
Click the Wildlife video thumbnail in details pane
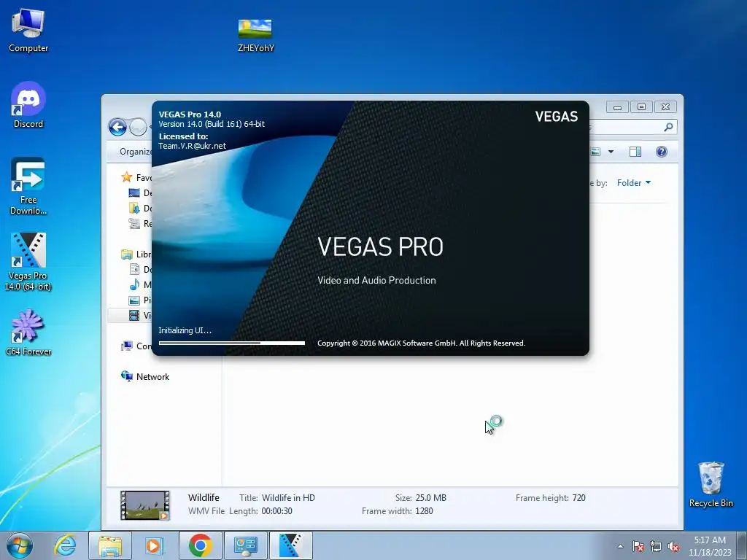click(145, 505)
